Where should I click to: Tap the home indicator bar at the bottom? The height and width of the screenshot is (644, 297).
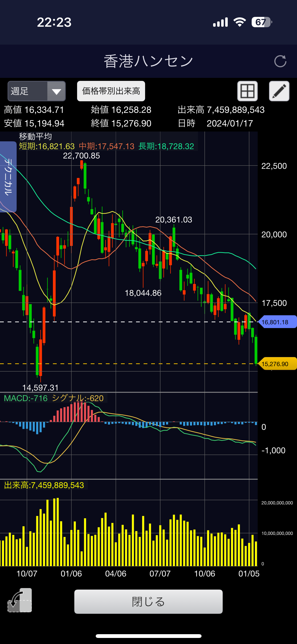click(148, 636)
